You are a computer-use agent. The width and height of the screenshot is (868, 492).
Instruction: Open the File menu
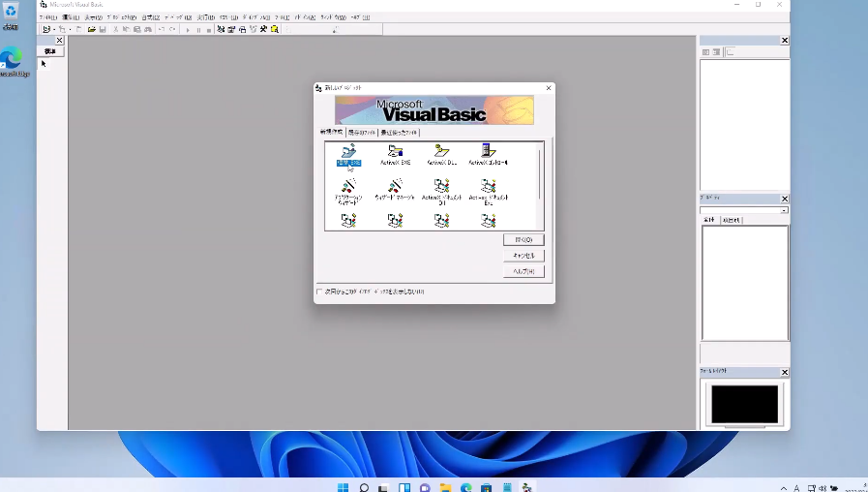point(48,17)
